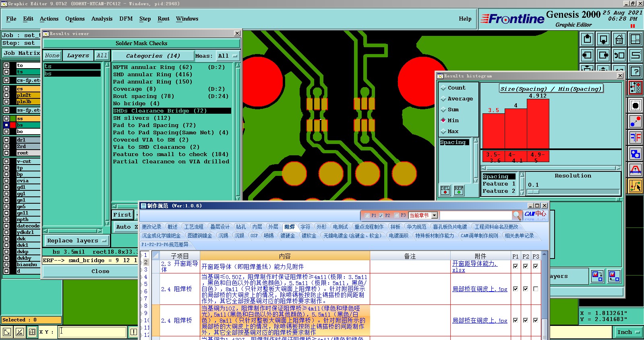Expand tree row 2 in 制作规范
Image resolution: width=644 pixels, height=340 pixels.
click(x=141, y=262)
